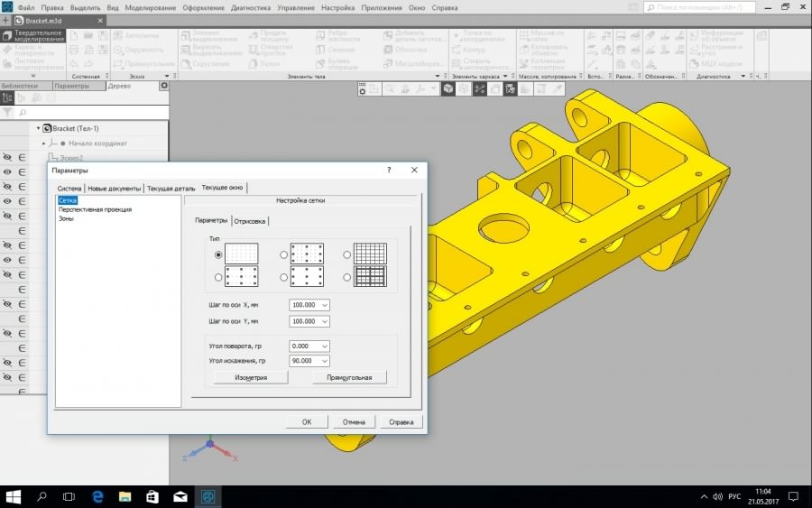Click the Solid Modeling toolset icon
The height and width of the screenshot is (508, 812).
tap(7, 36)
